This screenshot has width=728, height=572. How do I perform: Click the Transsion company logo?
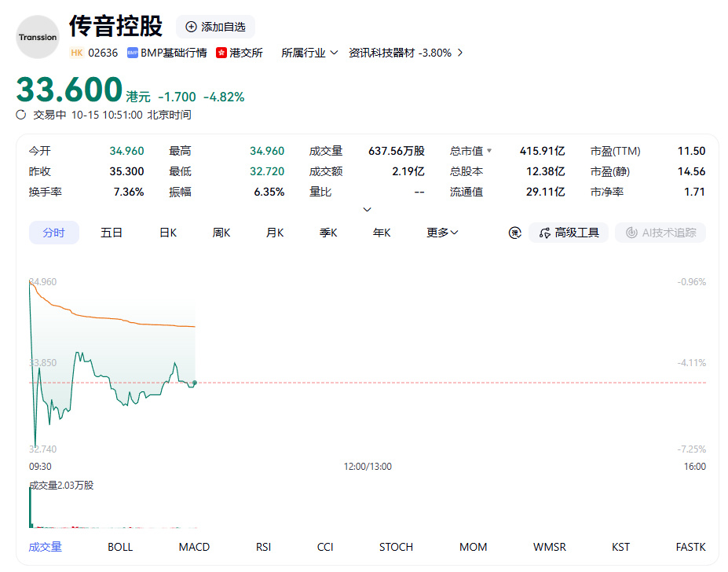click(38, 37)
